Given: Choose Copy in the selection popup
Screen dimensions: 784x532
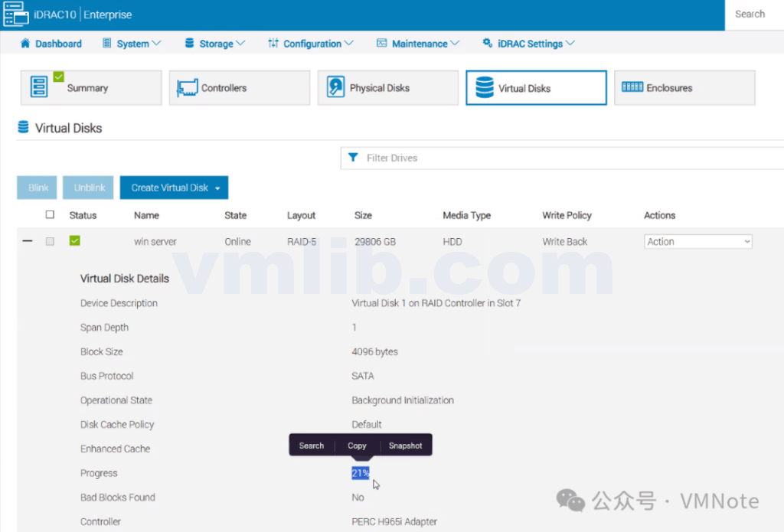Looking at the screenshot, I should click(x=357, y=446).
